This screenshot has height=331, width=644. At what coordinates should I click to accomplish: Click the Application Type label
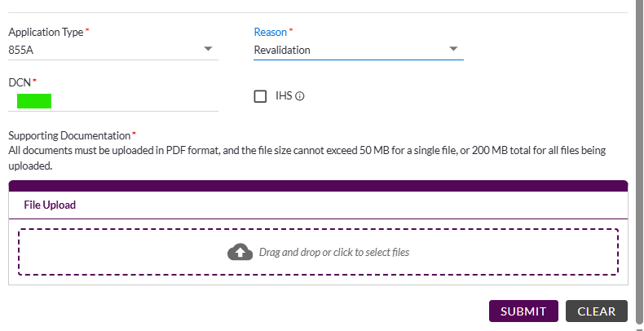click(46, 32)
